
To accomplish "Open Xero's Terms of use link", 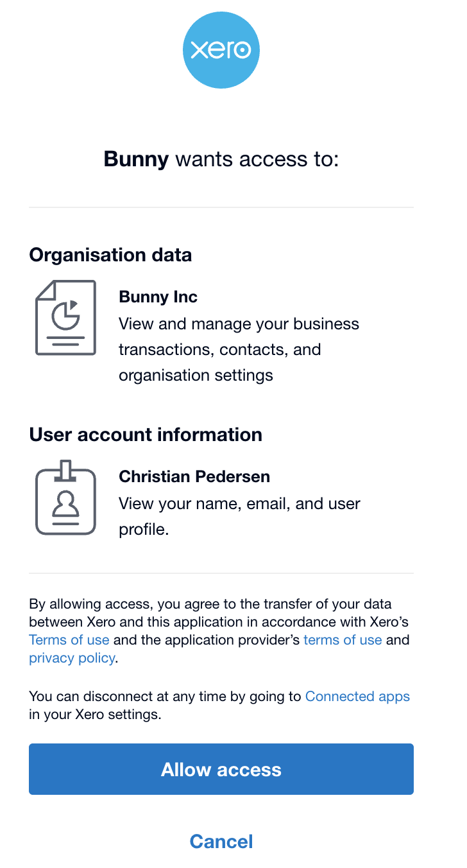I will tap(69, 640).
